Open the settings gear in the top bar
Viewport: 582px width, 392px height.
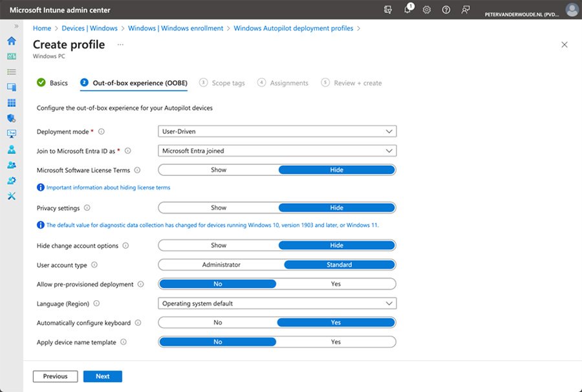point(426,10)
